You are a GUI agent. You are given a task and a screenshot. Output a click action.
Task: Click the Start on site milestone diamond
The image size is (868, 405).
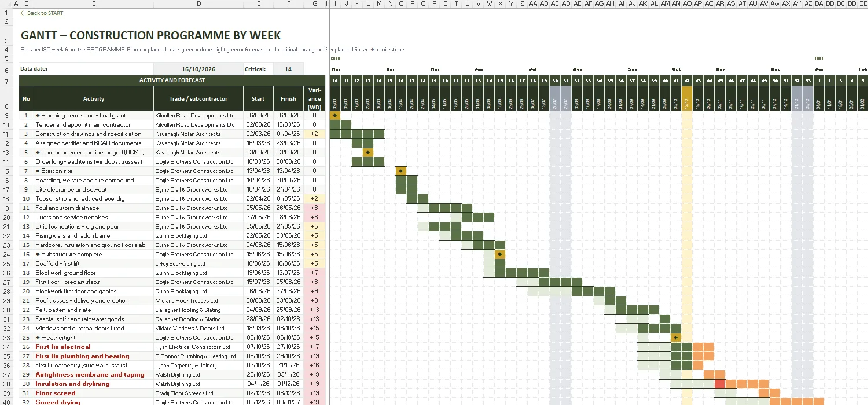click(x=400, y=171)
